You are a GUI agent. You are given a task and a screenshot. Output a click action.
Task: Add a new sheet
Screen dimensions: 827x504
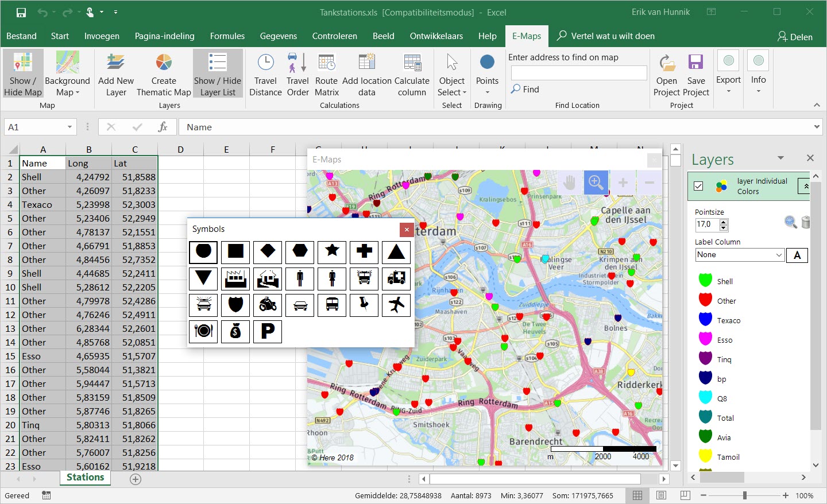pyautogui.click(x=136, y=479)
